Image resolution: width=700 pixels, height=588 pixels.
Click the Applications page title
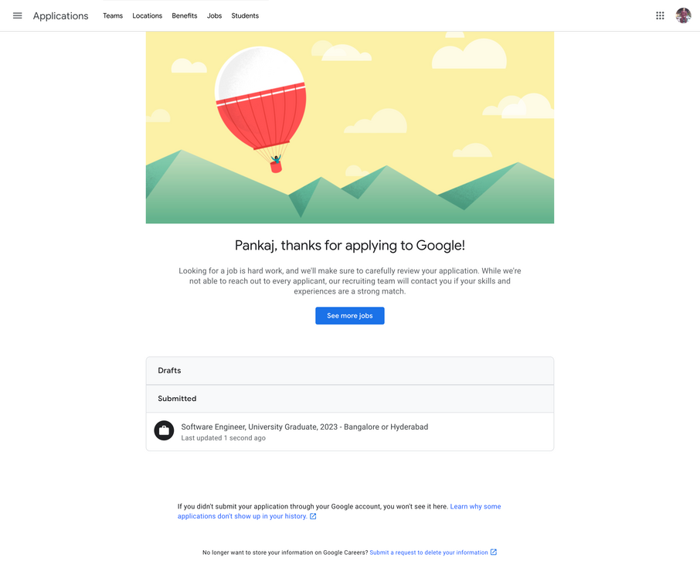pyautogui.click(x=61, y=15)
